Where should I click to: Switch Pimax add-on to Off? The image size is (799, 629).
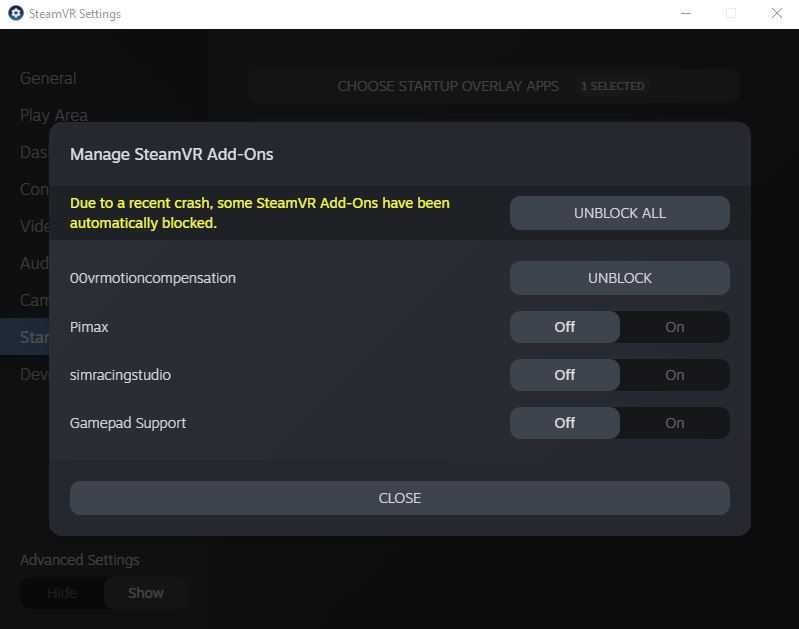[x=565, y=327]
